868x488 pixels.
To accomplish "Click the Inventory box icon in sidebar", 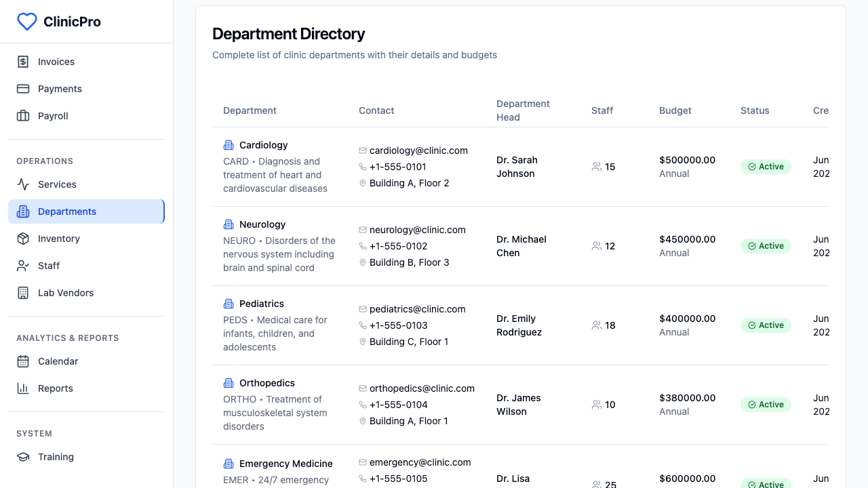I will pyautogui.click(x=23, y=239).
